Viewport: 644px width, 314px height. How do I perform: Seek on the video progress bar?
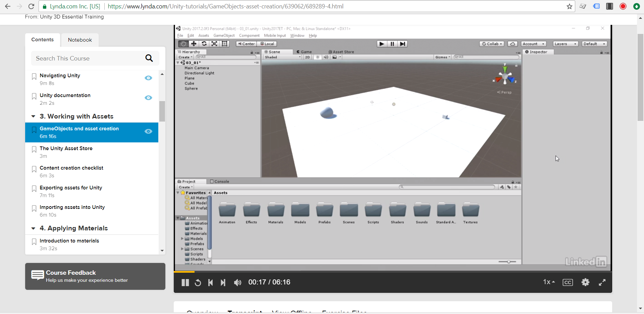(x=392, y=271)
